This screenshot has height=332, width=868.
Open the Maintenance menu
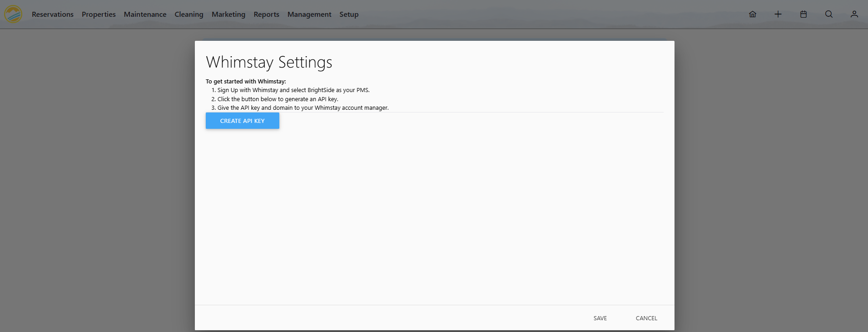145,15
